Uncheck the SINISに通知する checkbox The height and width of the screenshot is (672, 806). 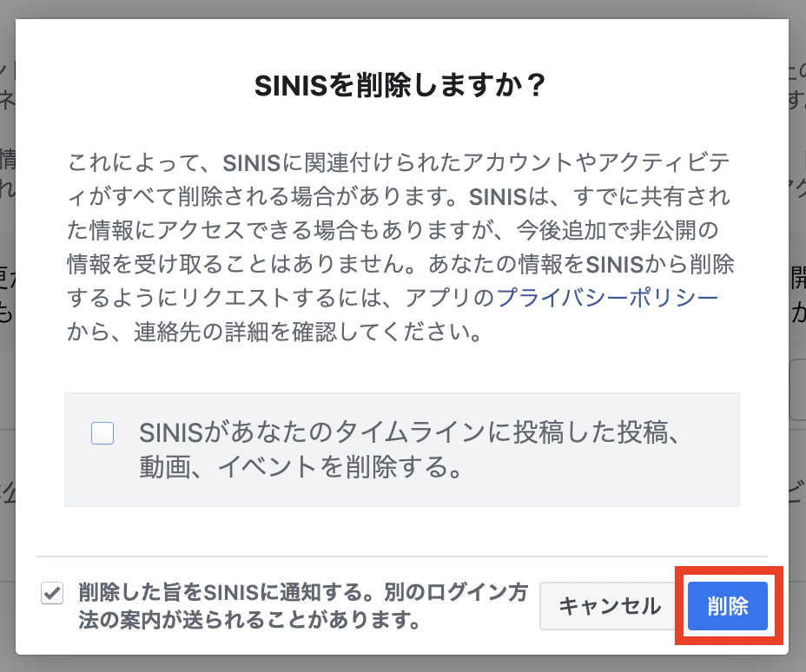point(52,594)
